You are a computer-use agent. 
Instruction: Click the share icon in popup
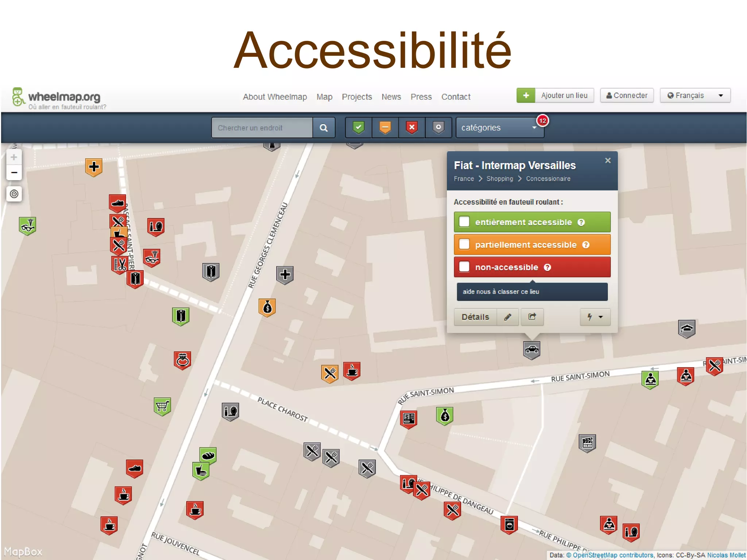532,317
